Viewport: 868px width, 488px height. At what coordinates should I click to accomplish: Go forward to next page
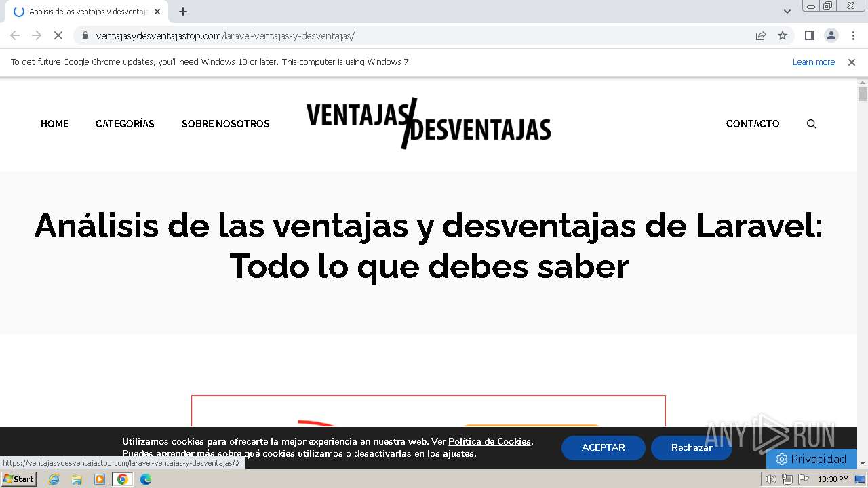click(37, 35)
